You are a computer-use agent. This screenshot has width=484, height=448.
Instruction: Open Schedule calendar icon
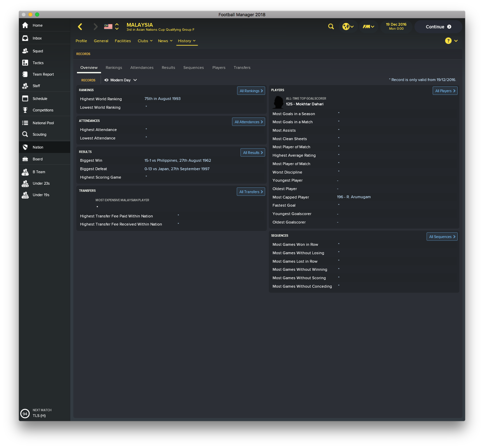point(25,99)
